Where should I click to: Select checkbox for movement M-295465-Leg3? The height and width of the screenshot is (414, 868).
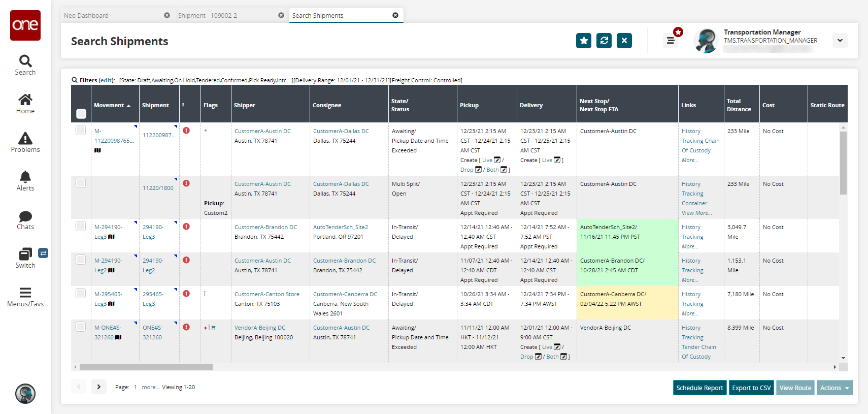81,293
